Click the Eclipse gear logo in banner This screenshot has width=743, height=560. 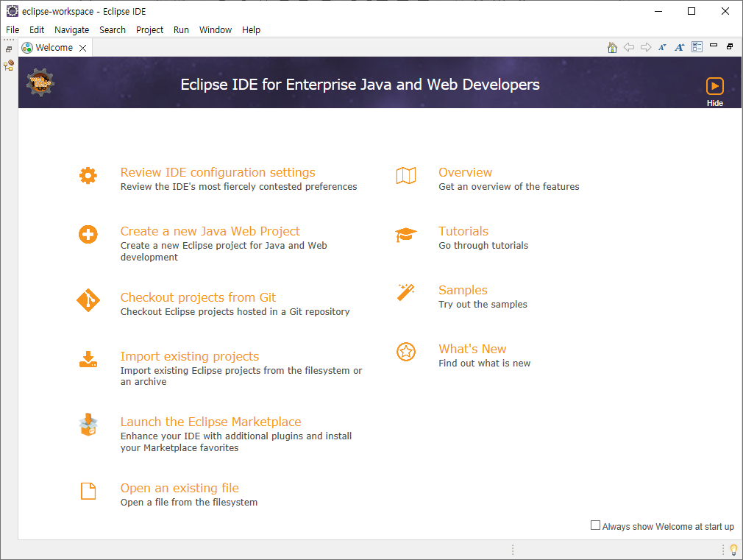40,82
